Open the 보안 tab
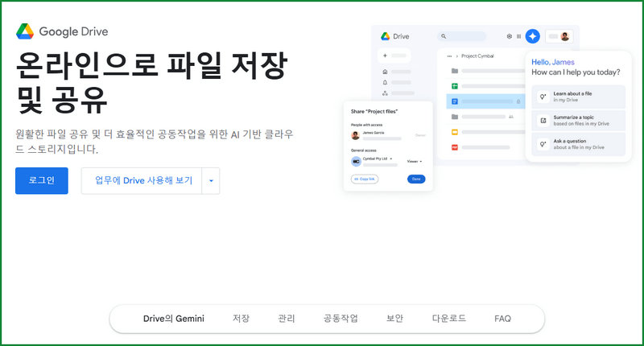 (394, 319)
